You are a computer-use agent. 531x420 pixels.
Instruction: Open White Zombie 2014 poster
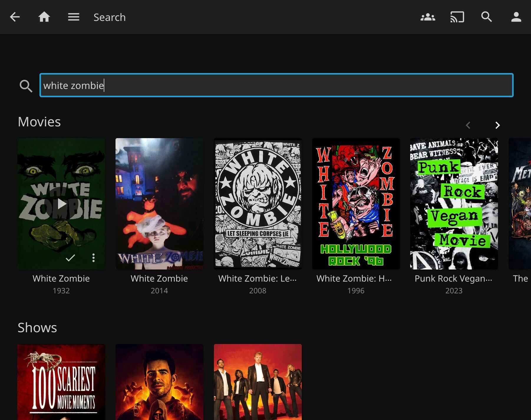click(x=159, y=204)
